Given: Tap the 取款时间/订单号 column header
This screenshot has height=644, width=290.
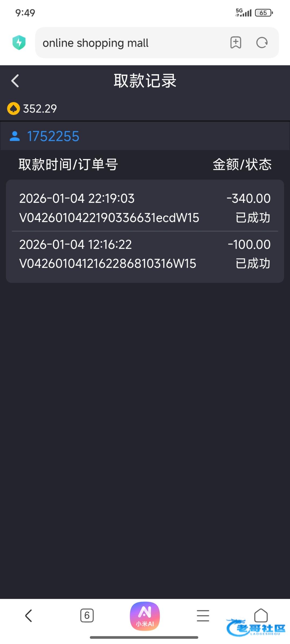Looking at the screenshot, I should 68,164.
